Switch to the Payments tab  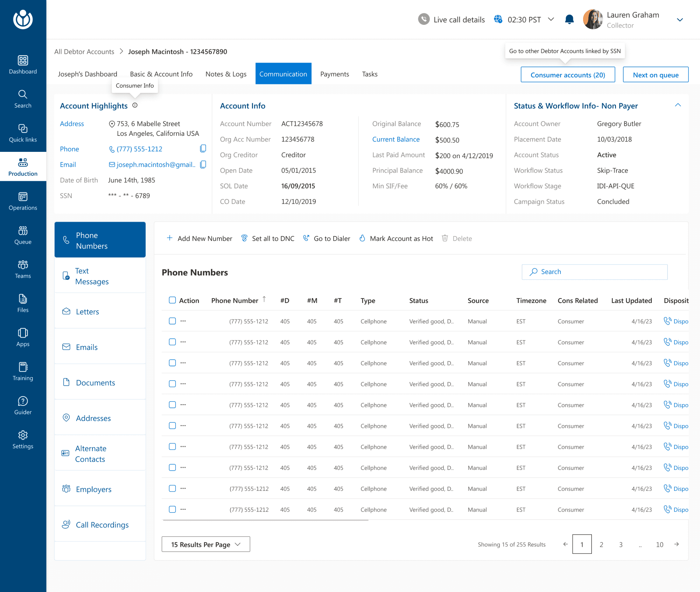335,74
